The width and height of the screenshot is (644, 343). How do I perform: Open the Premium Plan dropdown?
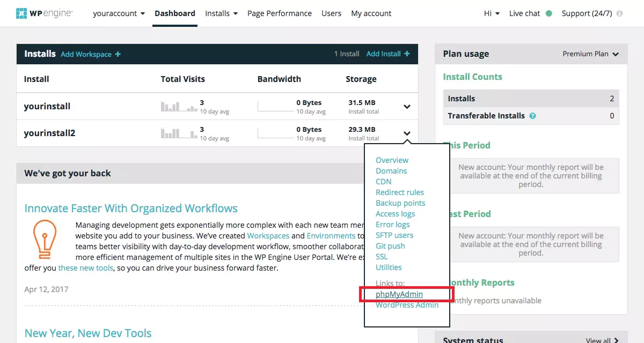click(591, 54)
